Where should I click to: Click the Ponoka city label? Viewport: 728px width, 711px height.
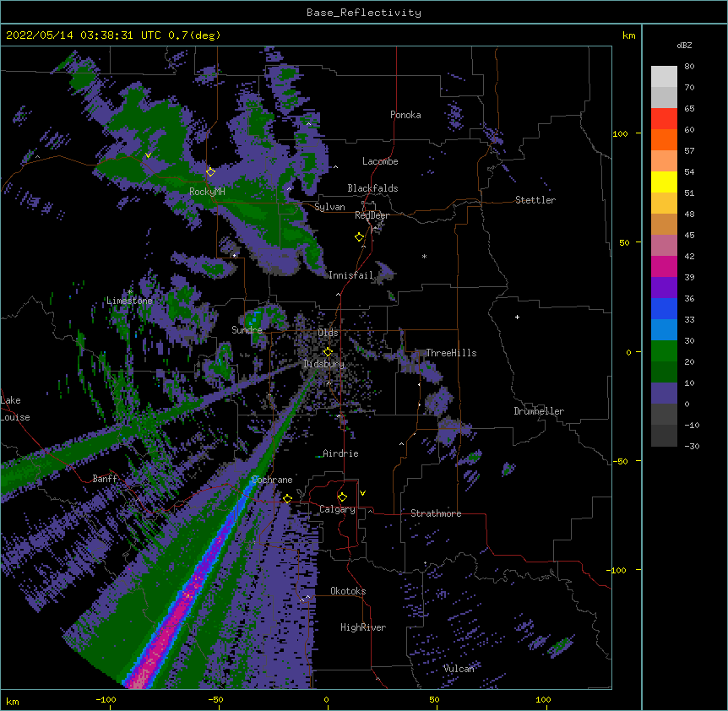click(405, 115)
